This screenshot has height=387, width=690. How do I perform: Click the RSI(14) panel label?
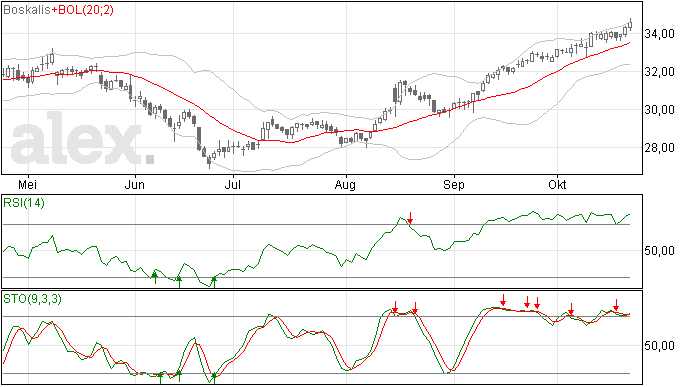(x=24, y=203)
